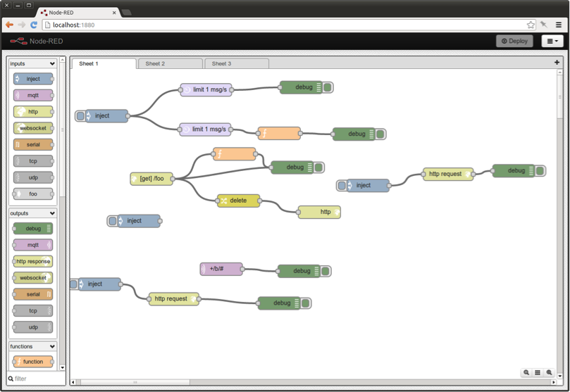Viewport: 570px width, 392px height.
Task: Switch to the Sheet 3 tab
Action: [236, 63]
